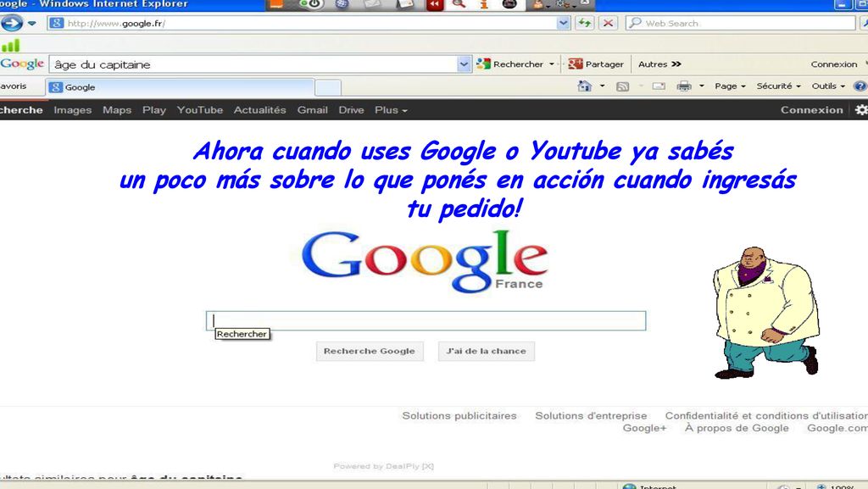The image size is (868, 489).
Task: Open Drive in the Google bar
Action: click(351, 110)
